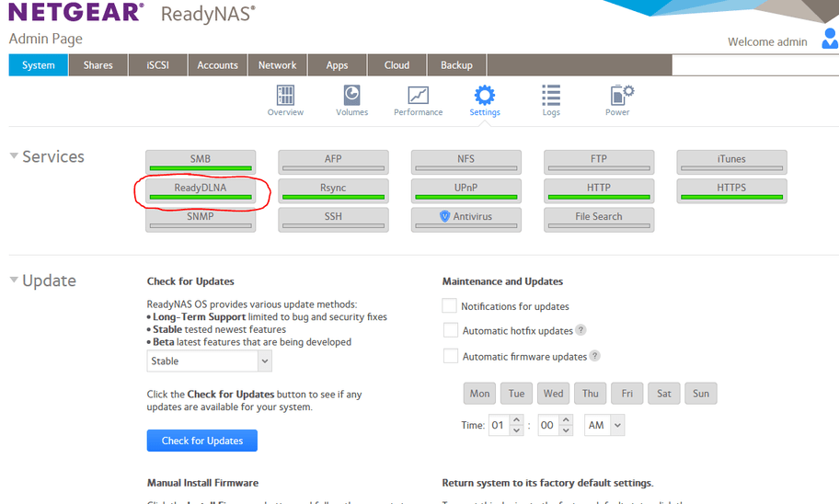Screen dimensions: 839x504
Task: Enable Automatic hotfix updates checkbox
Action: point(451,330)
